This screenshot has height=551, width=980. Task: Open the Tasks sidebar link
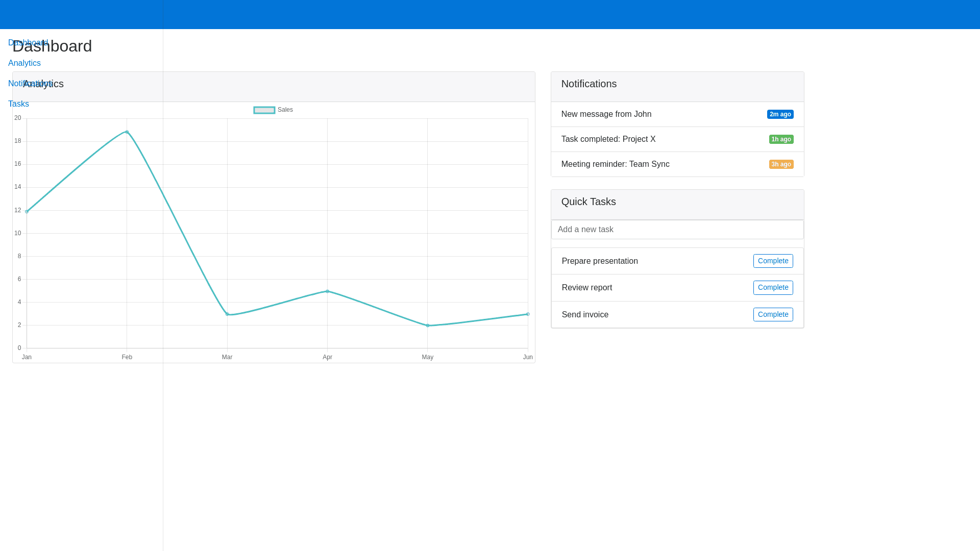point(18,104)
